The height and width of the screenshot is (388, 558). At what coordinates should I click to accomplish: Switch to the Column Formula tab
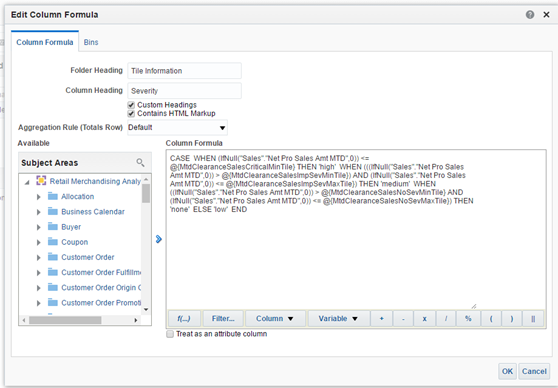45,42
